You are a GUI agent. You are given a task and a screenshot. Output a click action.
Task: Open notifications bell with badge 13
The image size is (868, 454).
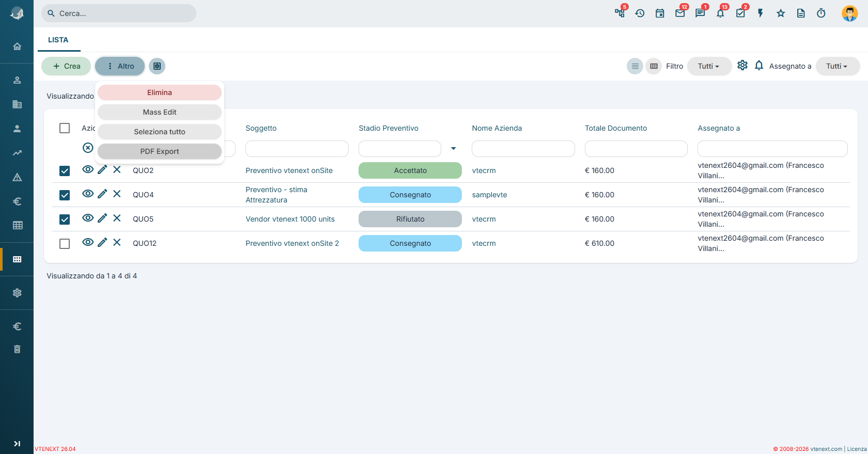tap(720, 13)
